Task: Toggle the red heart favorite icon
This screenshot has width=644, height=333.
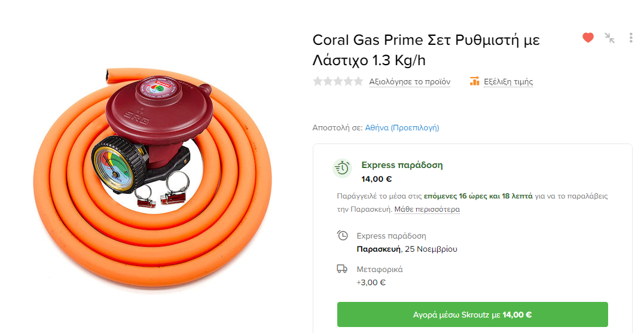Action: tap(588, 38)
